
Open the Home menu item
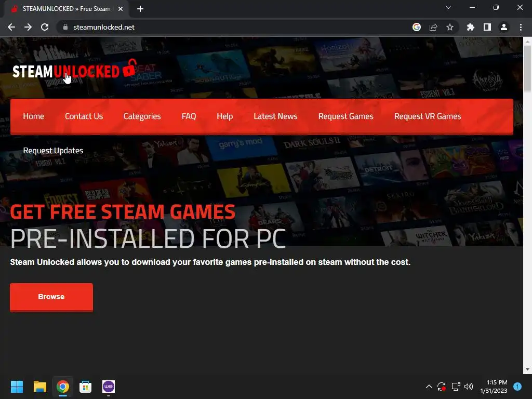coord(34,116)
